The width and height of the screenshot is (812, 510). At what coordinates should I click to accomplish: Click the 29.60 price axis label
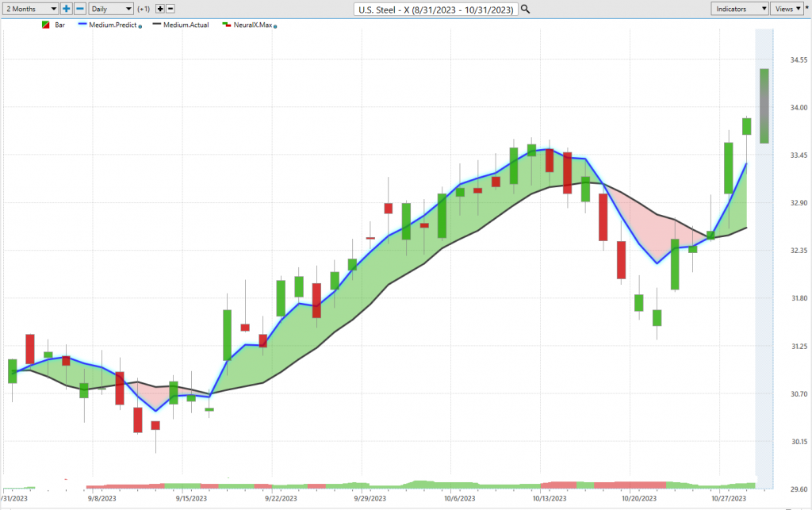click(x=799, y=489)
